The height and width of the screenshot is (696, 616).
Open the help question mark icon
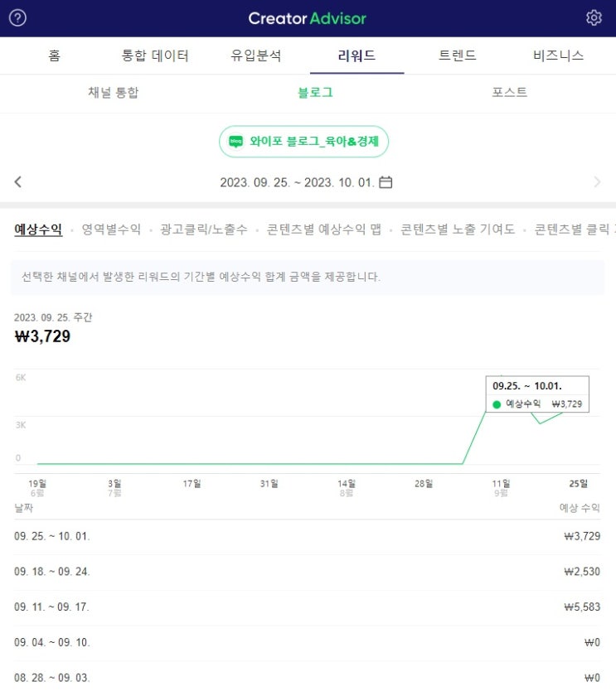pos(17,18)
